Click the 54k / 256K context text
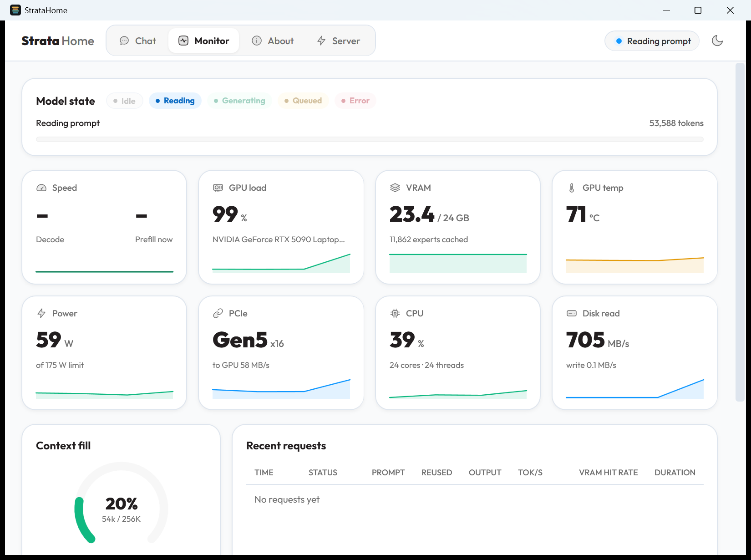This screenshot has height=560, width=751. click(122, 519)
